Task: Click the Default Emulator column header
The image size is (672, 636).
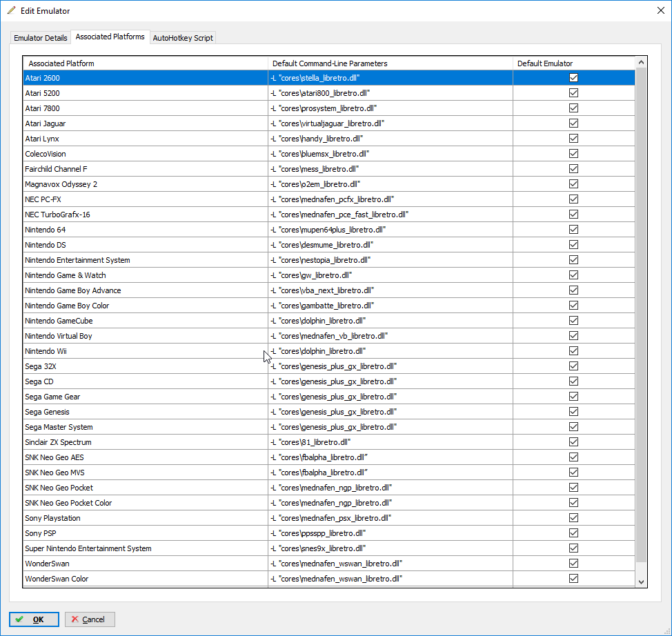Action: [x=573, y=63]
